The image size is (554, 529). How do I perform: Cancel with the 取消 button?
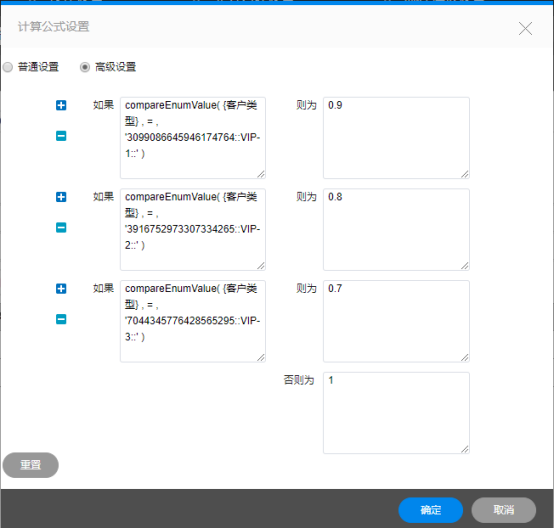coord(504,510)
